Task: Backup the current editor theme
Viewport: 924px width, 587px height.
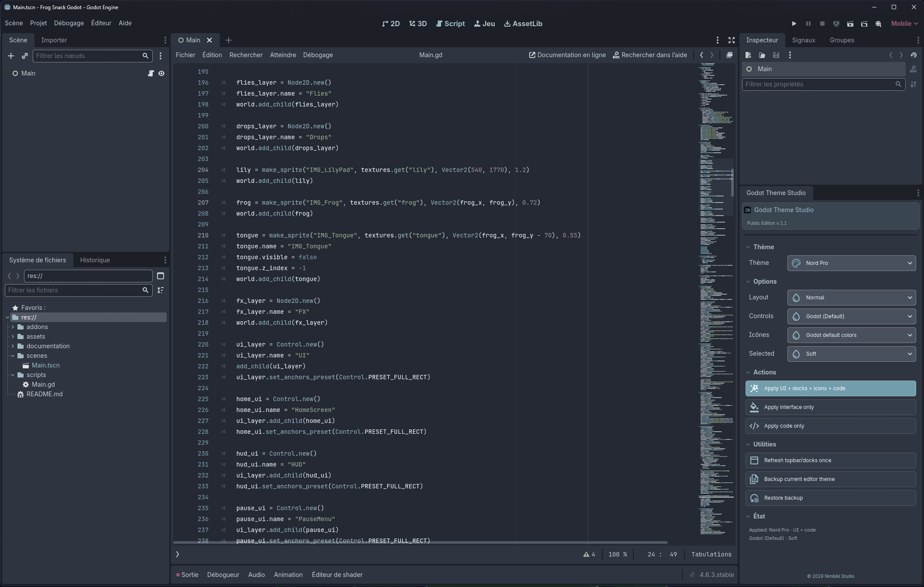Action: click(x=831, y=479)
